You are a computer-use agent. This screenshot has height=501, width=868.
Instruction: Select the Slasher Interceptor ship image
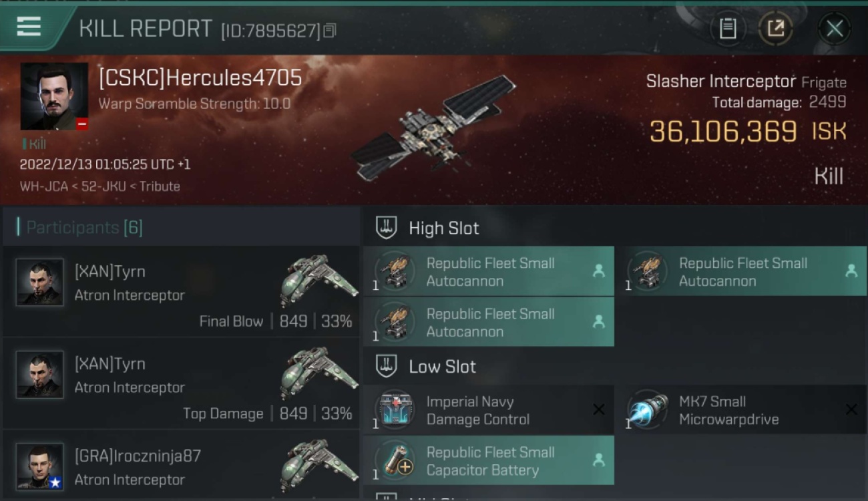tap(433, 128)
